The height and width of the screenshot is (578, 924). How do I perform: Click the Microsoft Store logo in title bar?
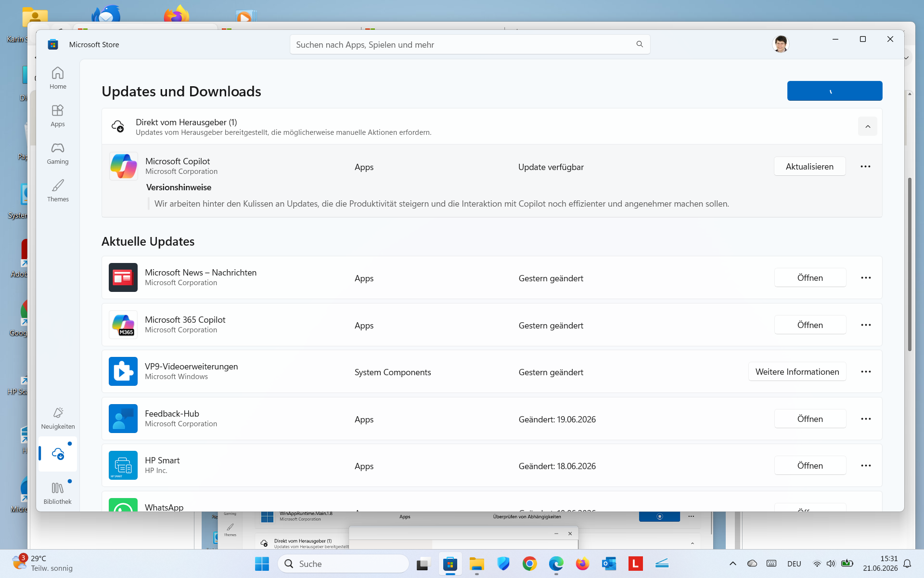coord(53,44)
